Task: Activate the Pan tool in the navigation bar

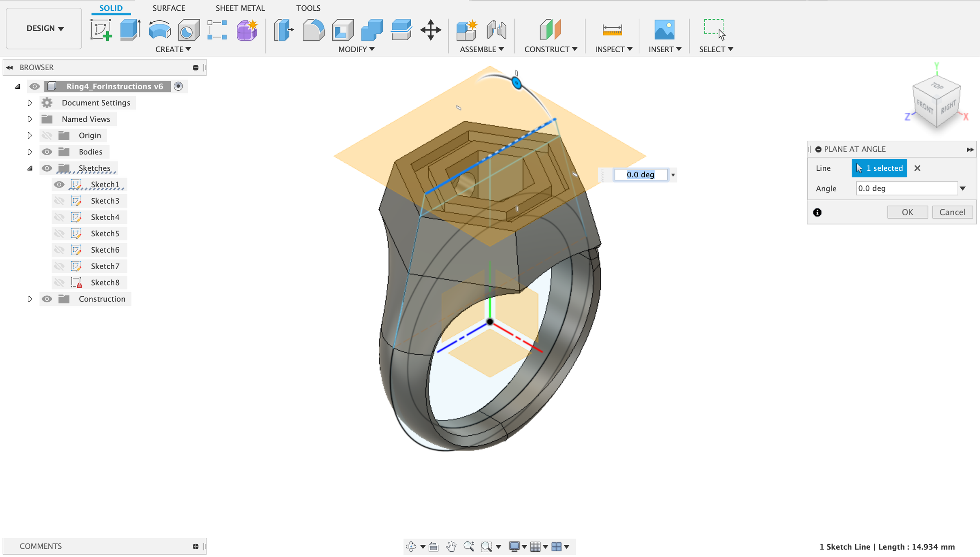Action: [451, 546]
